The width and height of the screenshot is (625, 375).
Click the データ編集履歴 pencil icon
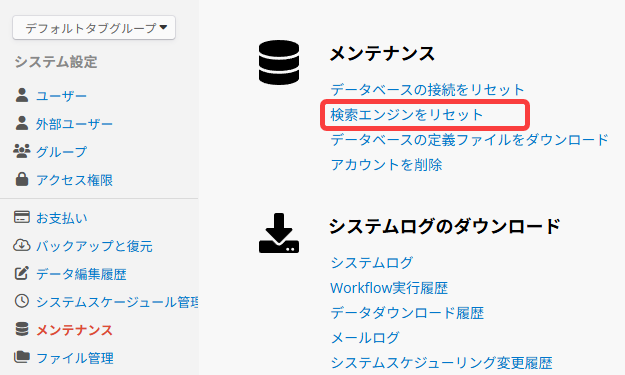tap(22, 273)
